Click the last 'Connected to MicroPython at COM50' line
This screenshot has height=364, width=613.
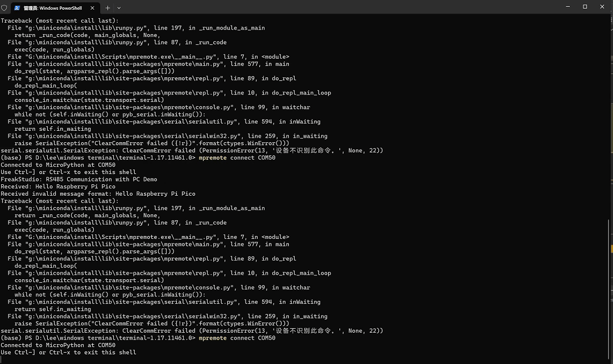click(x=58, y=345)
